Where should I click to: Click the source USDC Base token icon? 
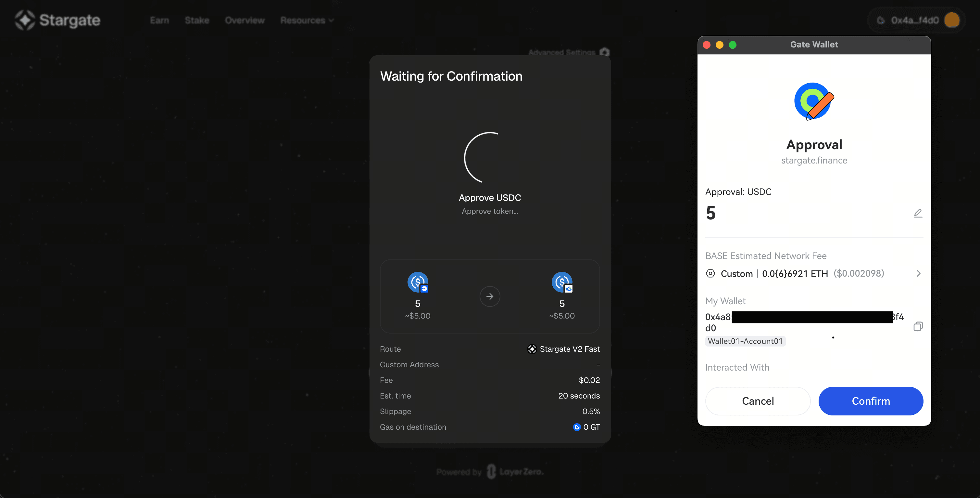click(417, 282)
